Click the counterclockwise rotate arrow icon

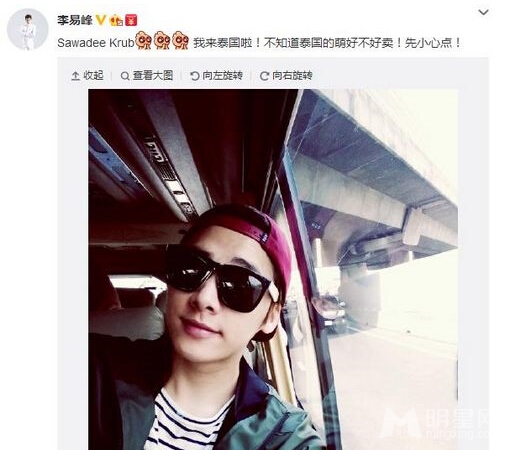tap(195, 76)
